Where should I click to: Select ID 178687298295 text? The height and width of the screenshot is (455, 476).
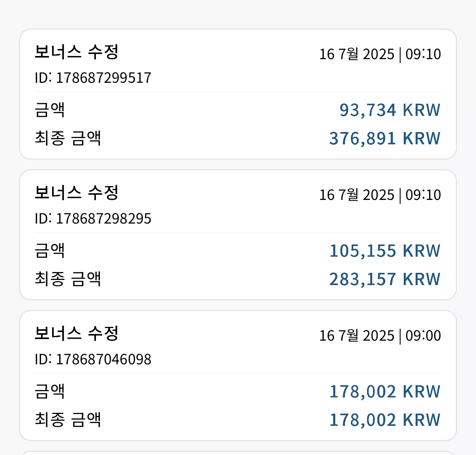tap(93, 218)
